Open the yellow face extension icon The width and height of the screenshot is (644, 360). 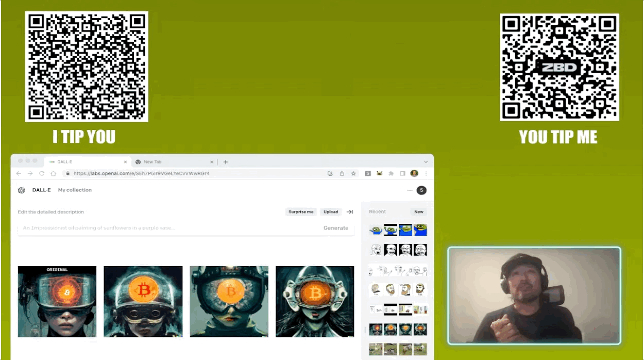tap(379, 174)
